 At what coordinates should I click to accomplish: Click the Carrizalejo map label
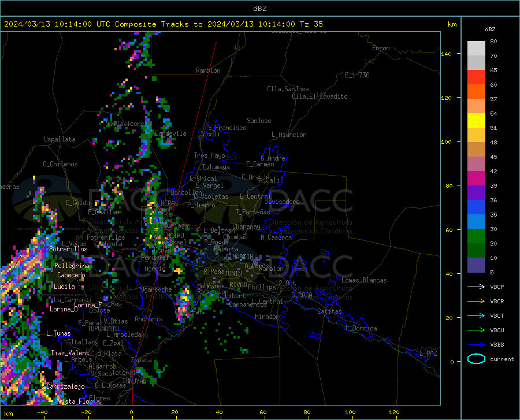pyautogui.click(x=65, y=386)
